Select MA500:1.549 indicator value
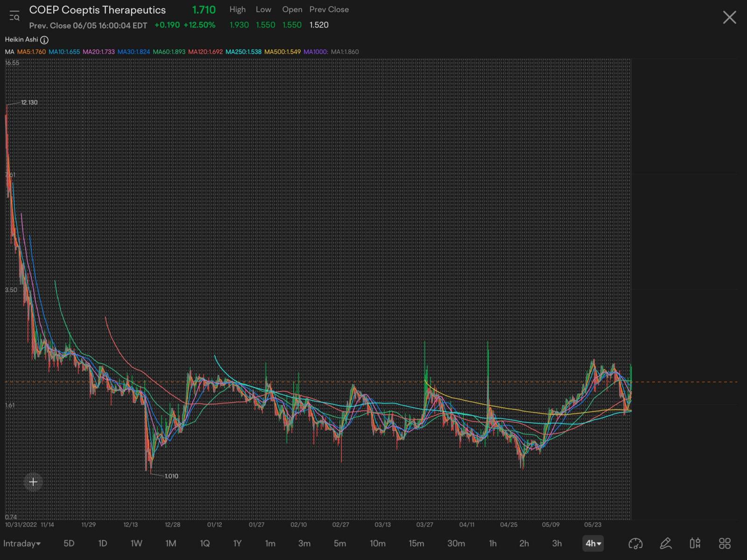Screen dimensions: 747x560 tap(282, 52)
